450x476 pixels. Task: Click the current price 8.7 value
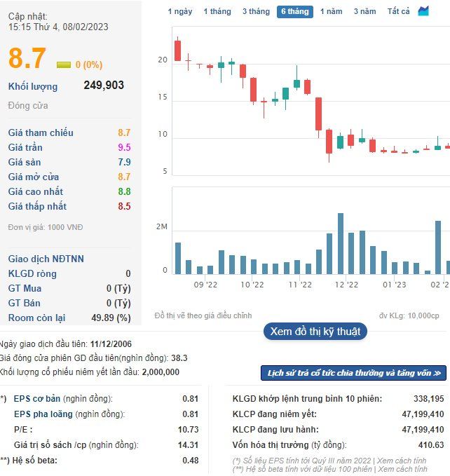coord(27,58)
